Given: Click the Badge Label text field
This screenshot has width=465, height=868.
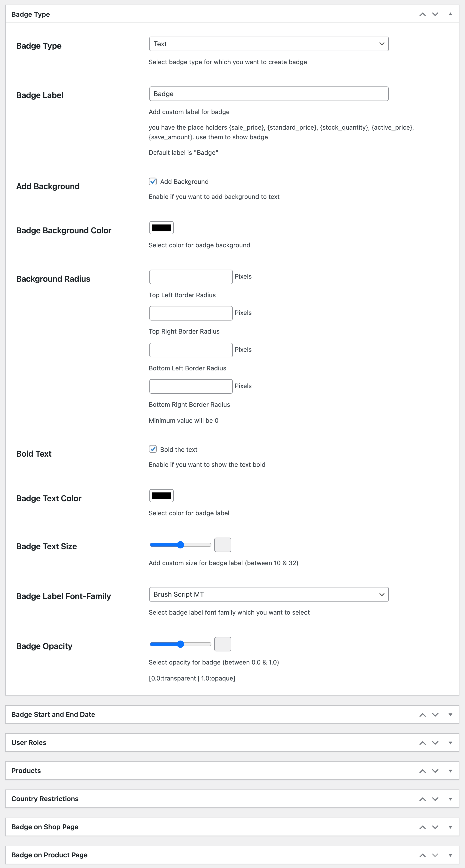Looking at the screenshot, I should click(x=269, y=94).
